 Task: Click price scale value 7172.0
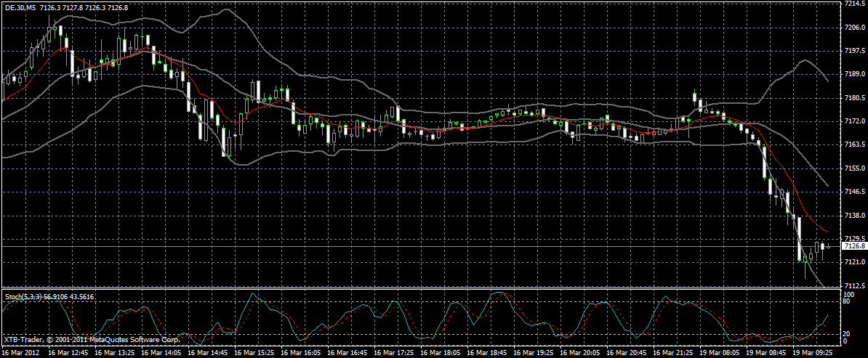[x=853, y=121]
